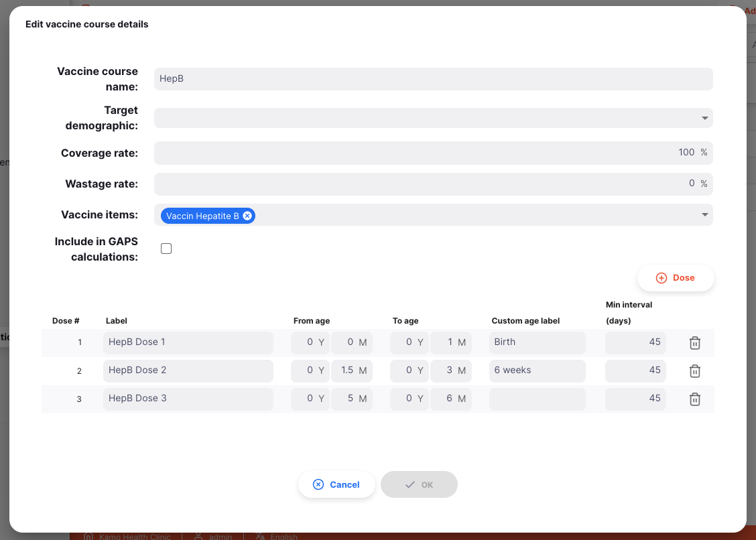The width and height of the screenshot is (756, 540).
Task: Edit From age years for HepB Dose 2
Action: click(310, 370)
